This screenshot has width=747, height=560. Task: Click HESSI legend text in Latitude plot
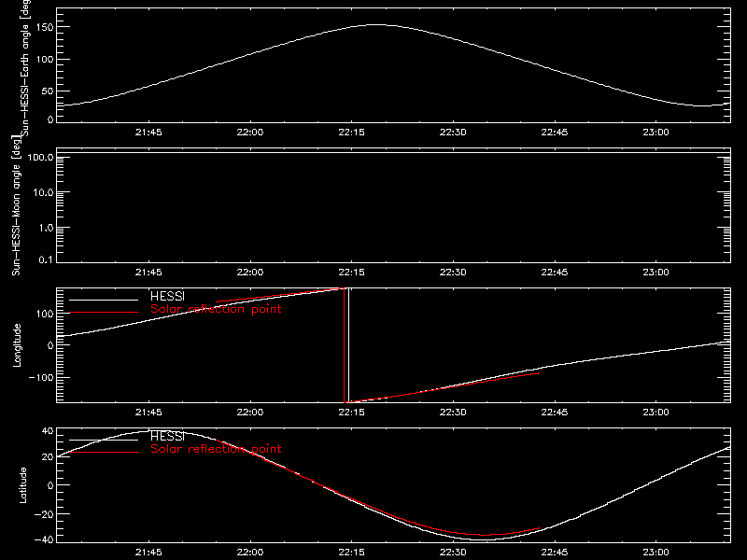point(167,436)
